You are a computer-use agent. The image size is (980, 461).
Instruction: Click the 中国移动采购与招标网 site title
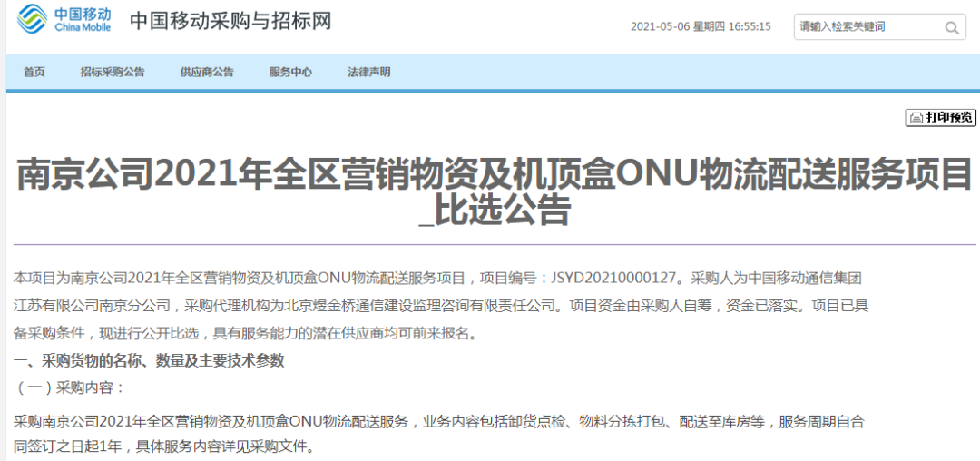coord(230,21)
